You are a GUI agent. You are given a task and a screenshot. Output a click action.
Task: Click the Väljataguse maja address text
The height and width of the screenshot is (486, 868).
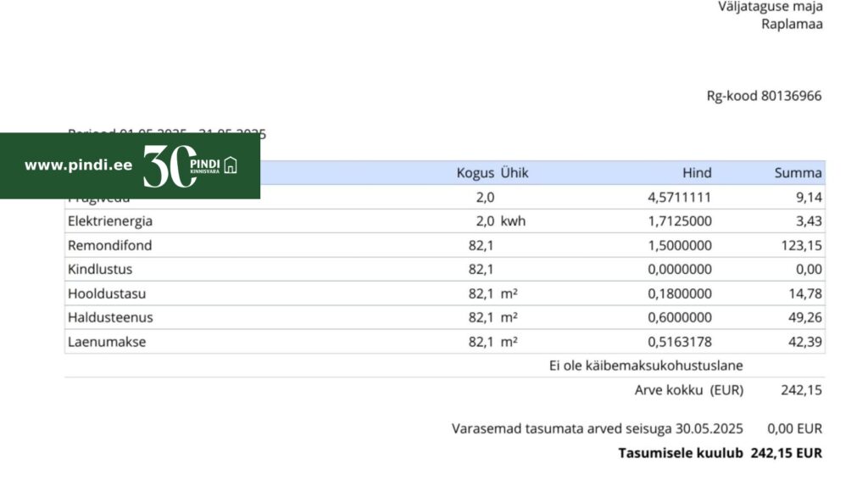(771, 6)
